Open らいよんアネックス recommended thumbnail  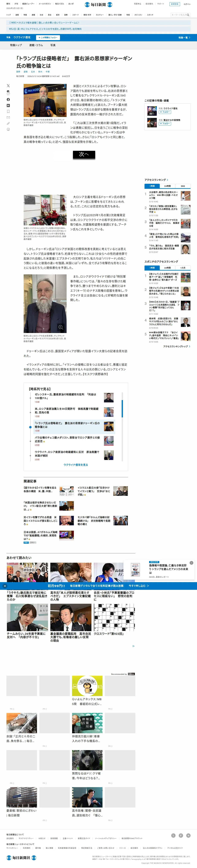(x=87, y=686)
